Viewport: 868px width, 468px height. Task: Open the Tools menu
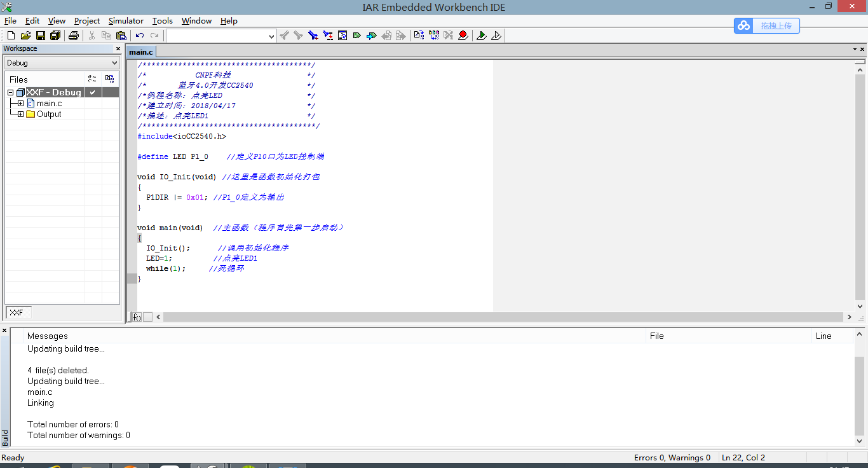(x=163, y=21)
